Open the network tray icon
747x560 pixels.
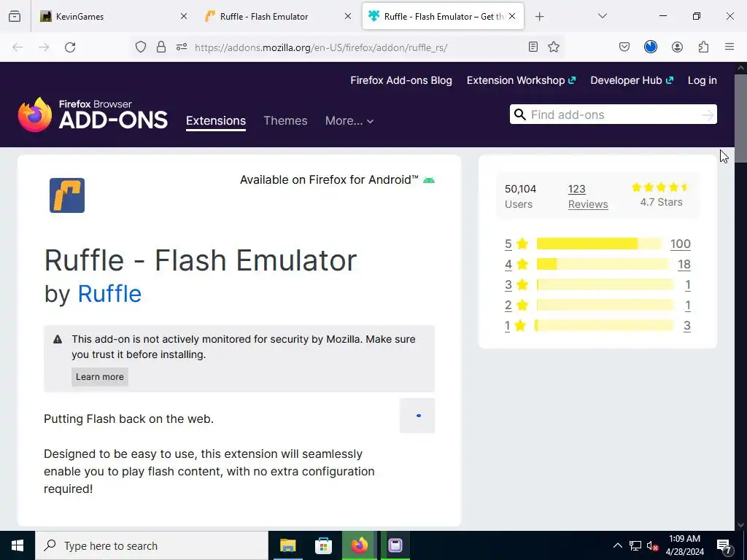point(635,545)
